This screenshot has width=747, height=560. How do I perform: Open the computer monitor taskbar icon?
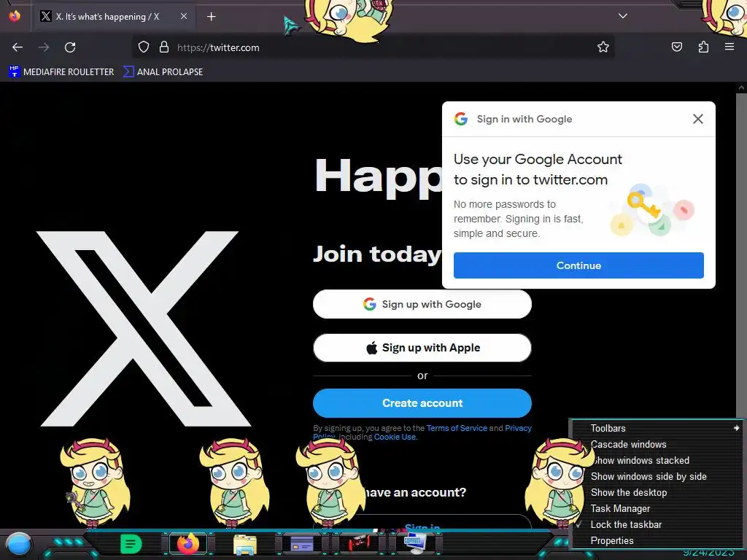pos(415,542)
